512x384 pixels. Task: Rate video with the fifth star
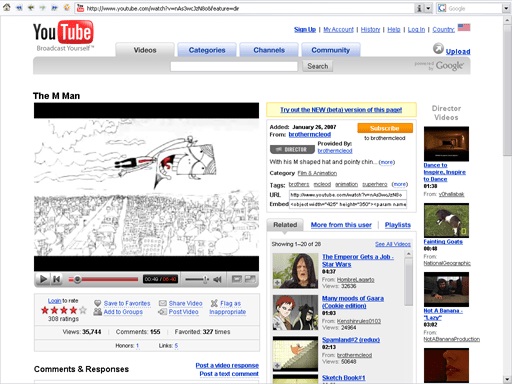point(83,310)
